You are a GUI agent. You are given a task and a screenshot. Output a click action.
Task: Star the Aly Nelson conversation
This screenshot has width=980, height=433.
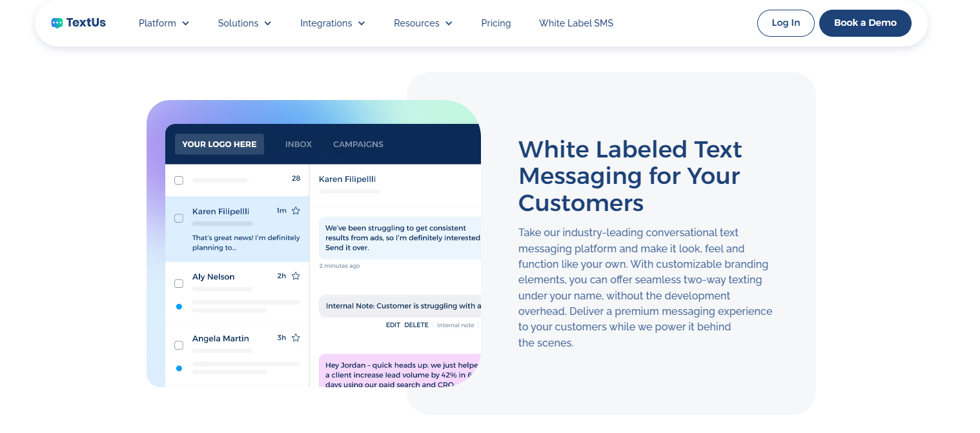pyautogui.click(x=296, y=276)
